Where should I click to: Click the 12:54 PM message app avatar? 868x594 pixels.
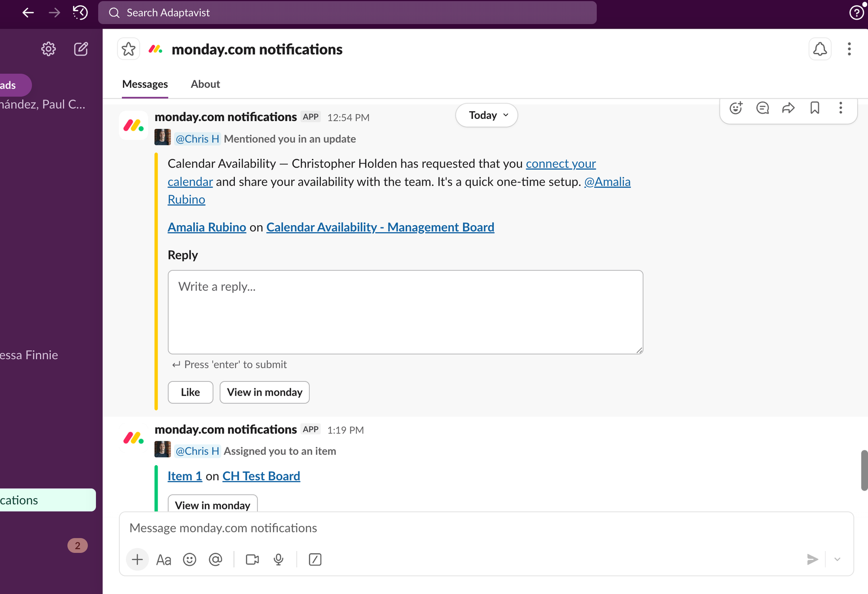[x=134, y=126]
